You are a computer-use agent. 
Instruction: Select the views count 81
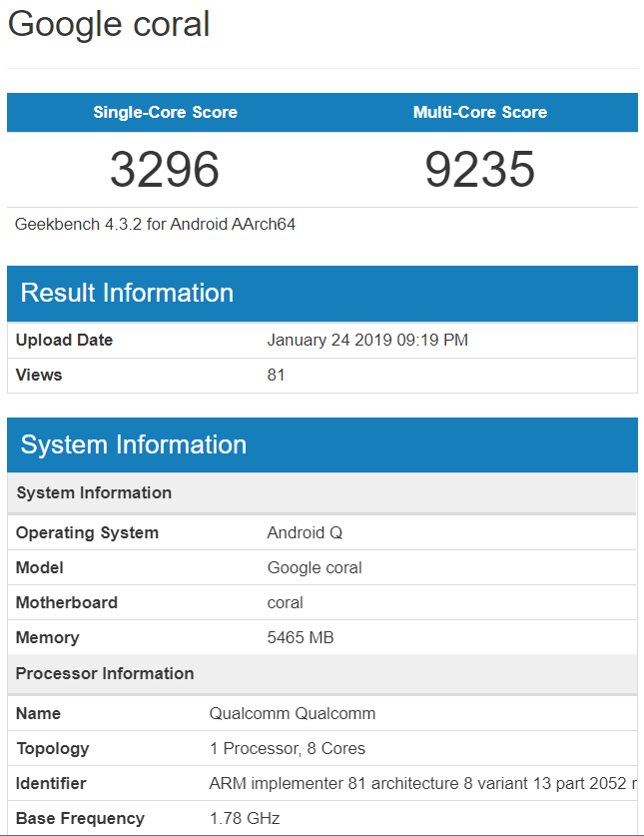click(276, 375)
